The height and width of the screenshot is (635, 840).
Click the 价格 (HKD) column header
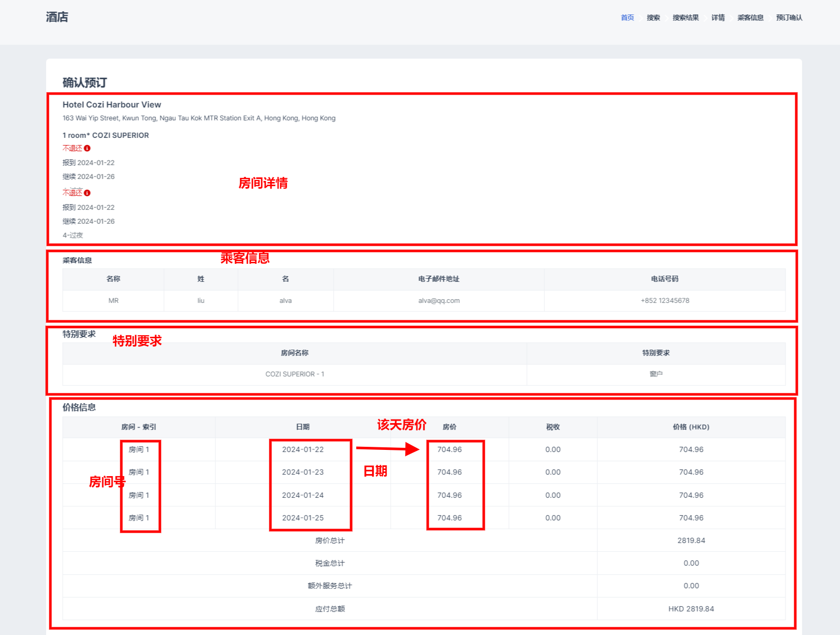[691, 427]
